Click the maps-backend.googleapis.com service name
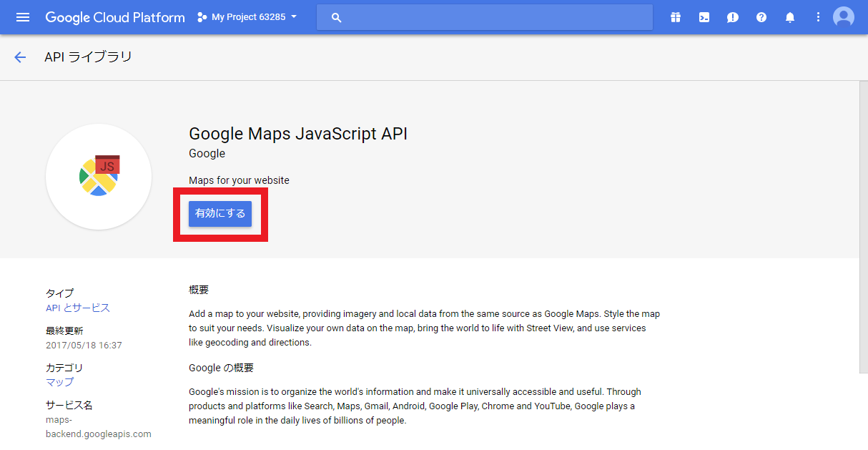Viewport: 868px width, 450px height. [99, 426]
